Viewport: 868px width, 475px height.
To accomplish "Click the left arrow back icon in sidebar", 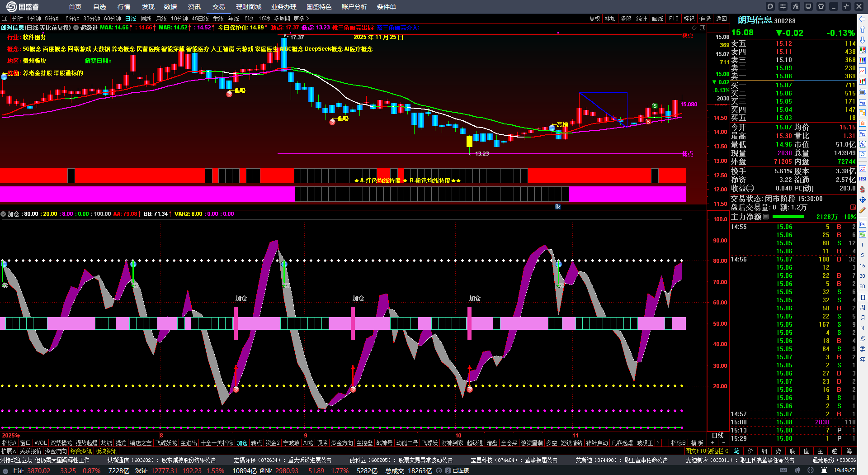I will 863,19.
